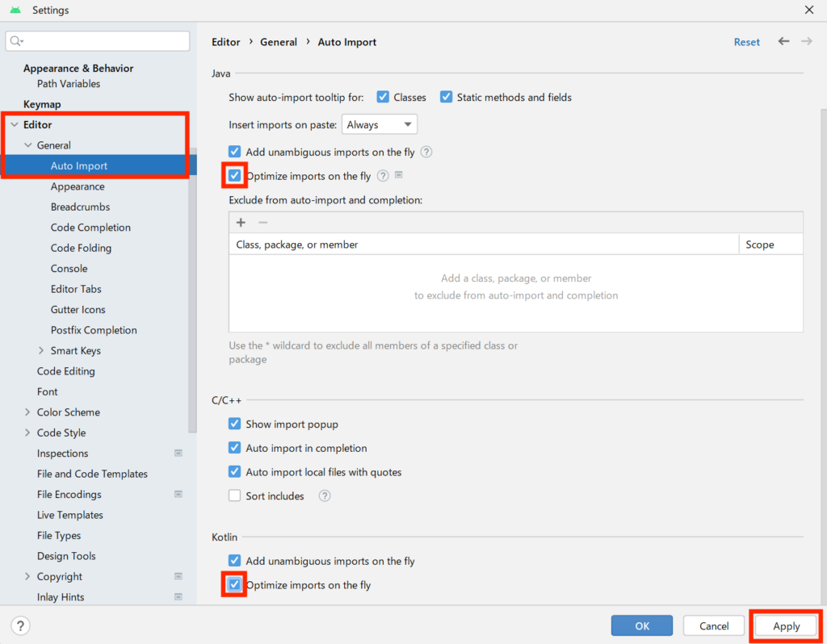
Task: Open the Keymap settings page
Action: (42, 104)
